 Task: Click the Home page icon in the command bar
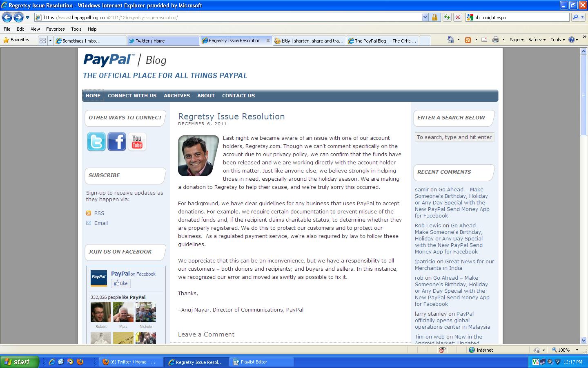coord(451,40)
